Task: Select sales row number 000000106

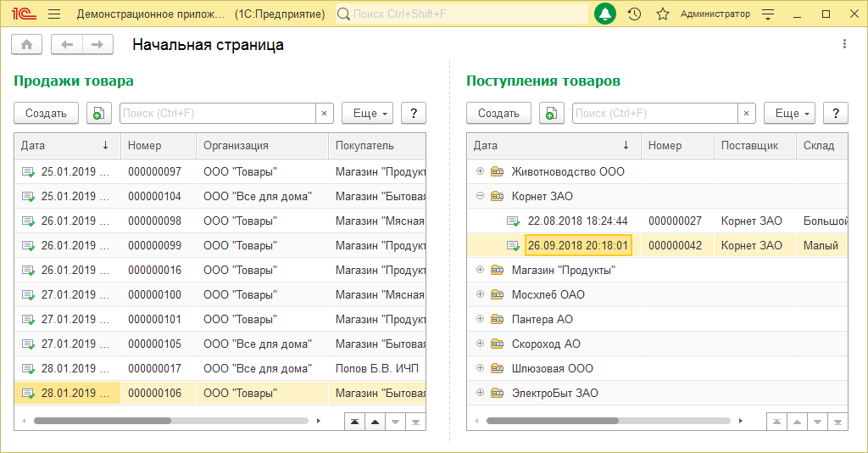Action: coord(220,393)
